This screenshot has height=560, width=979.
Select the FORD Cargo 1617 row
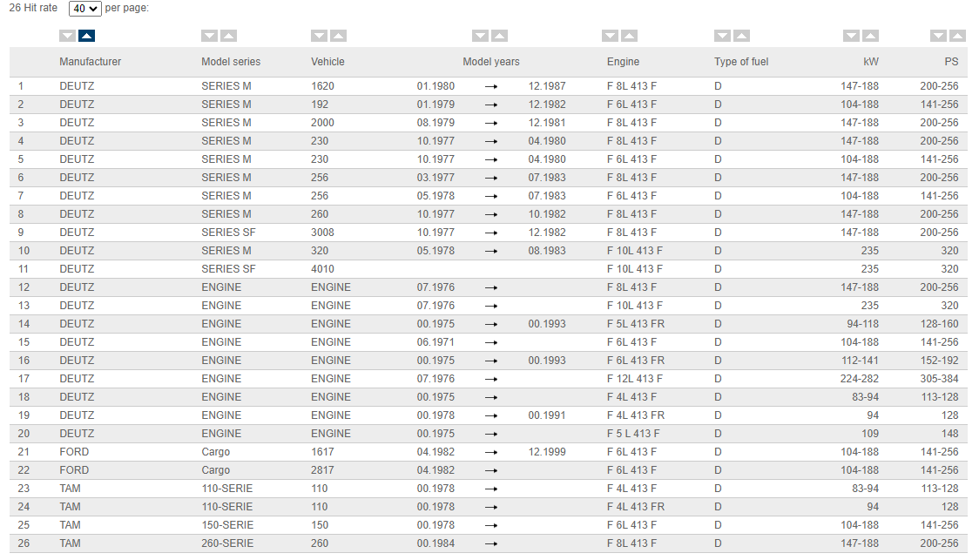tap(322, 452)
